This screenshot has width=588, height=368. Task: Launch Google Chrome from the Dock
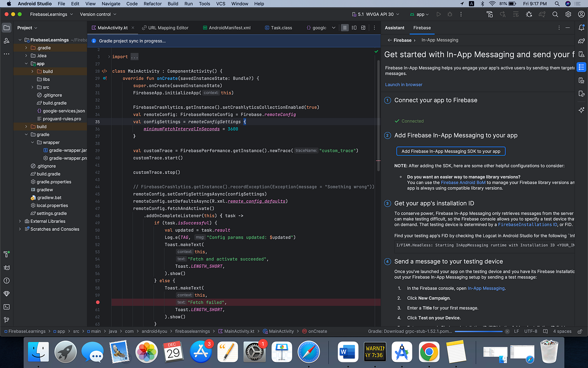pyautogui.click(x=429, y=352)
